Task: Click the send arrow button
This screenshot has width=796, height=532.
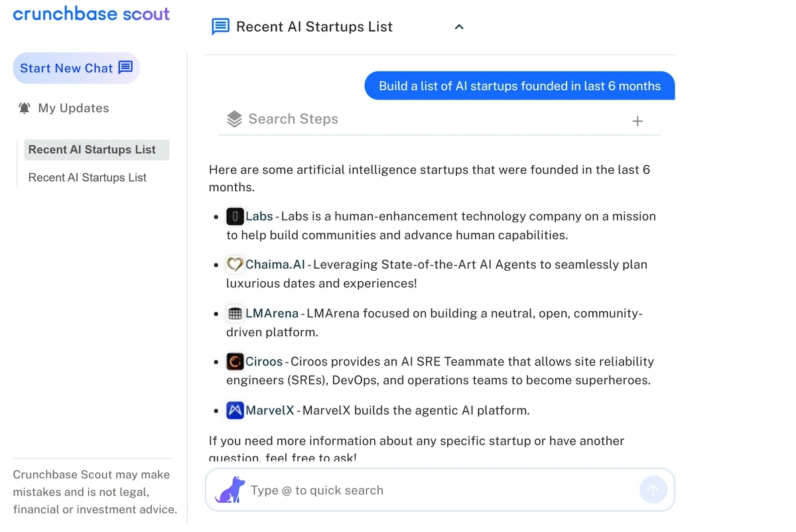Action: point(653,490)
